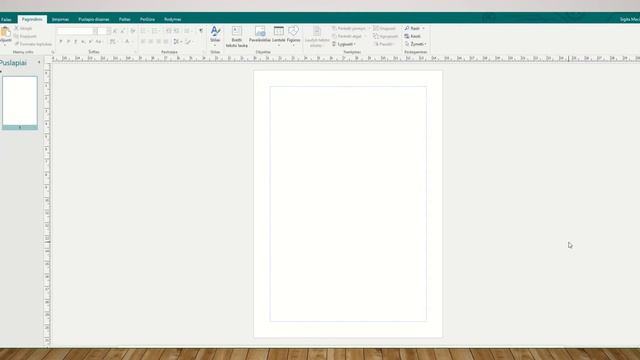Open the character spacing tool

point(113,42)
